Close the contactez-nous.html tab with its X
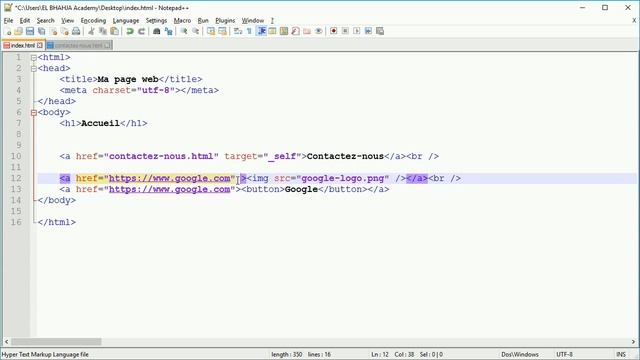This screenshot has height=360, width=640. pyautogui.click(x=107, y=45)
